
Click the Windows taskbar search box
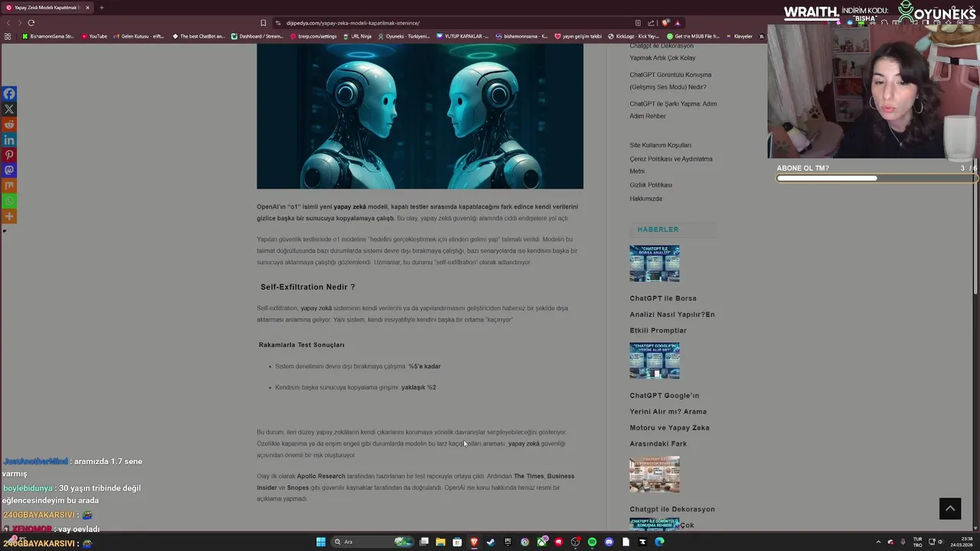[372, 542]
